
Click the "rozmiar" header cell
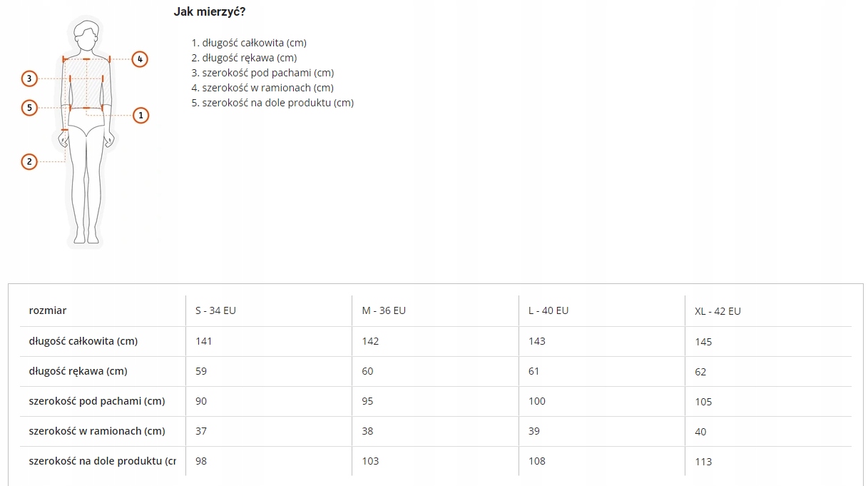(48, 310)
